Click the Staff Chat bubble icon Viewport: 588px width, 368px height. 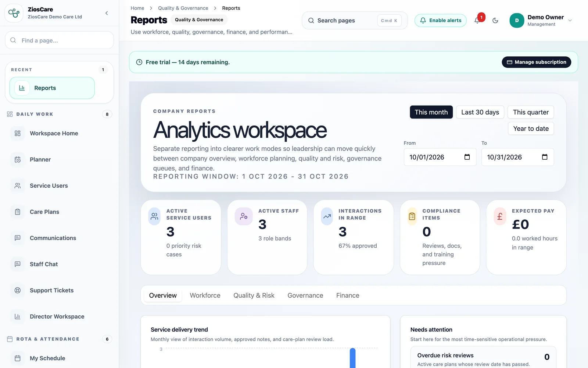[18, 264]
